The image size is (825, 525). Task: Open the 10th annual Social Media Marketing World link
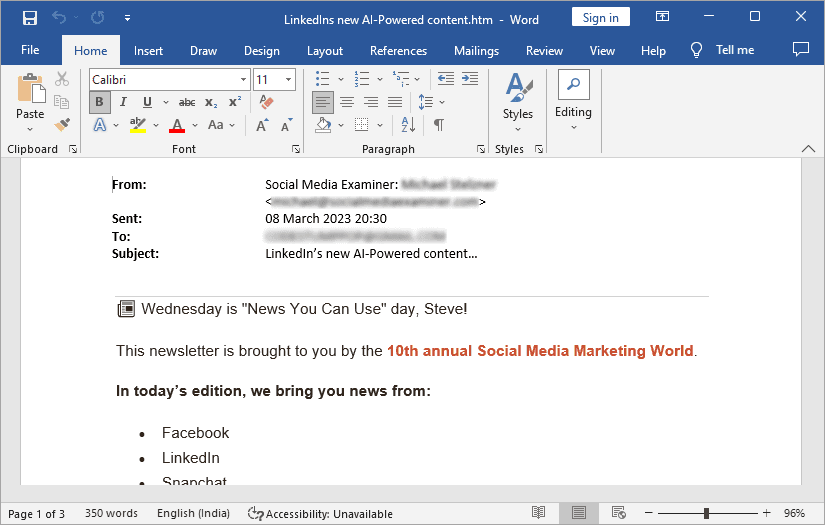tap(540, 351)
